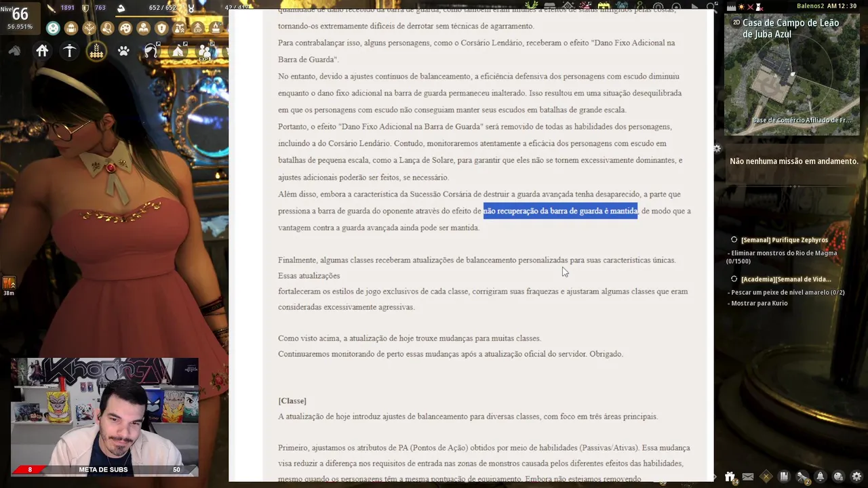868x488 pixels.
Task: Open the paw print pet icon
Action: [x=123, y=51]
